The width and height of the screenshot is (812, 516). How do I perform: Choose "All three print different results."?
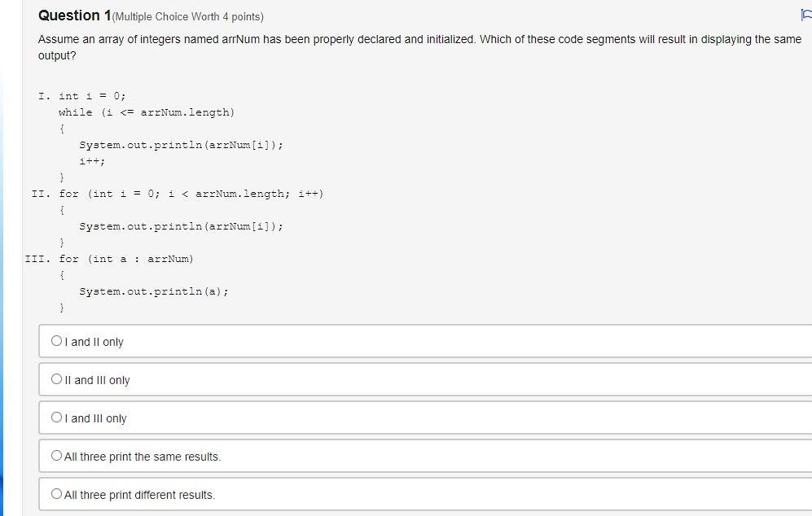55,492
